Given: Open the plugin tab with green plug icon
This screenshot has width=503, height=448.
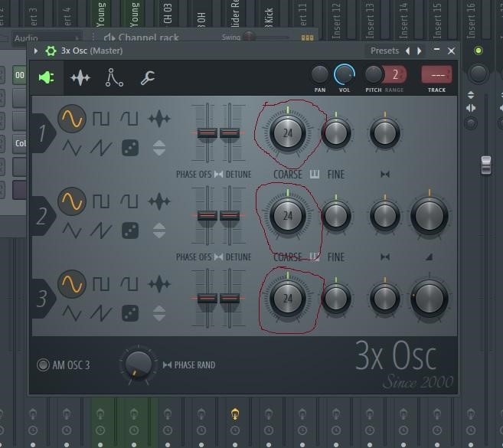Looking at the screenshot, I should 47,77.
